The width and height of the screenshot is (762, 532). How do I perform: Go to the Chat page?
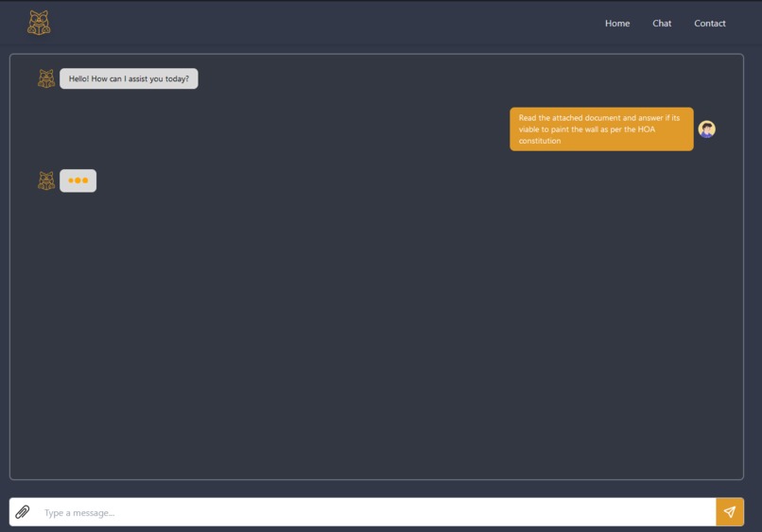pyautogui.click(x=662, y=24)
